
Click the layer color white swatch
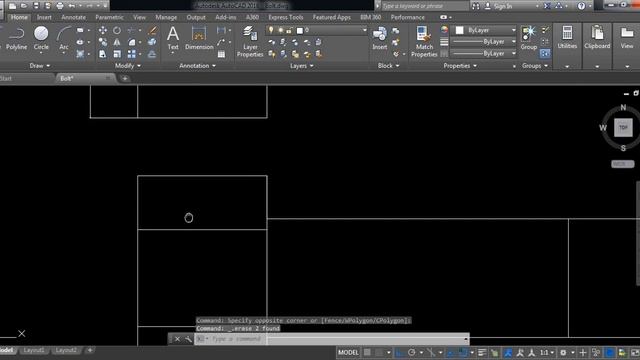click(300, 30)
